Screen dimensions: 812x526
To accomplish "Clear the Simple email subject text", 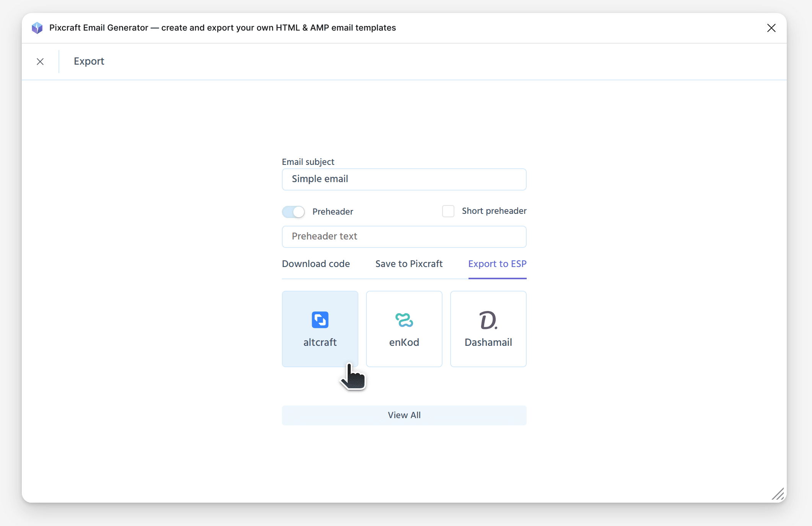I will [404, 179].
